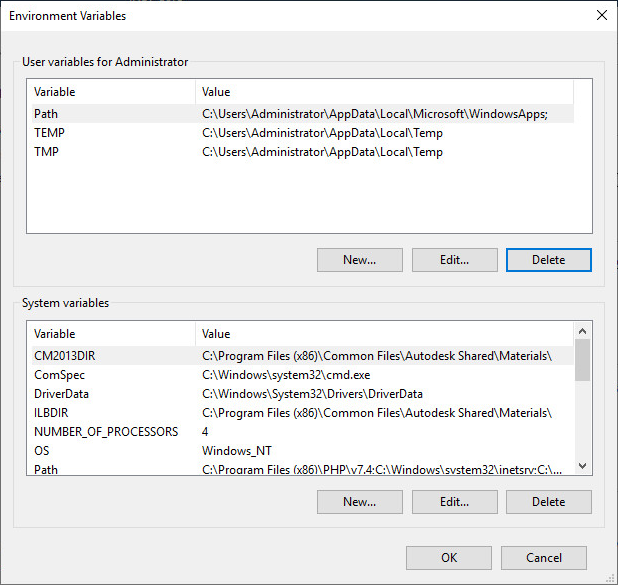Delete the selected user variable
The image size is (618, 585).
pos(548,260)
